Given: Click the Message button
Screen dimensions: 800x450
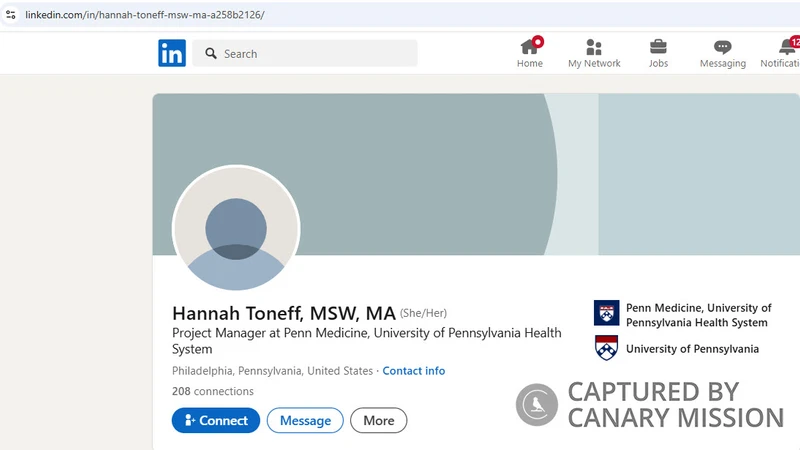Looking at the screenshot, I should [x=305, y=420].
